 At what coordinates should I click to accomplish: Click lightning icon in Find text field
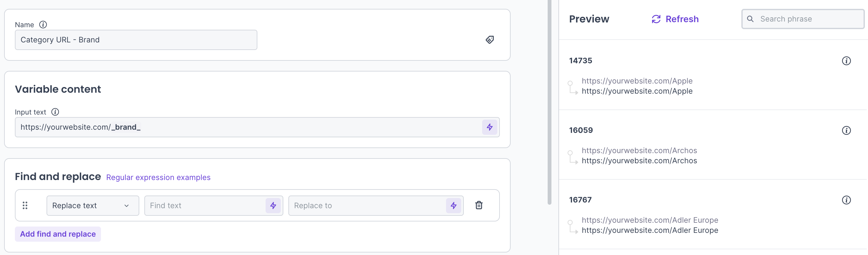click(273, 205)
